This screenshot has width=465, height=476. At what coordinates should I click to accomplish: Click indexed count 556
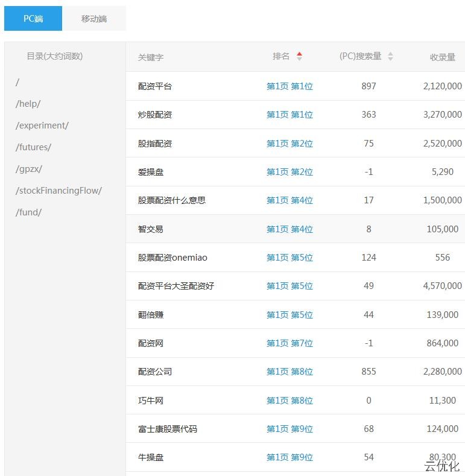click(x=443, y=258)
